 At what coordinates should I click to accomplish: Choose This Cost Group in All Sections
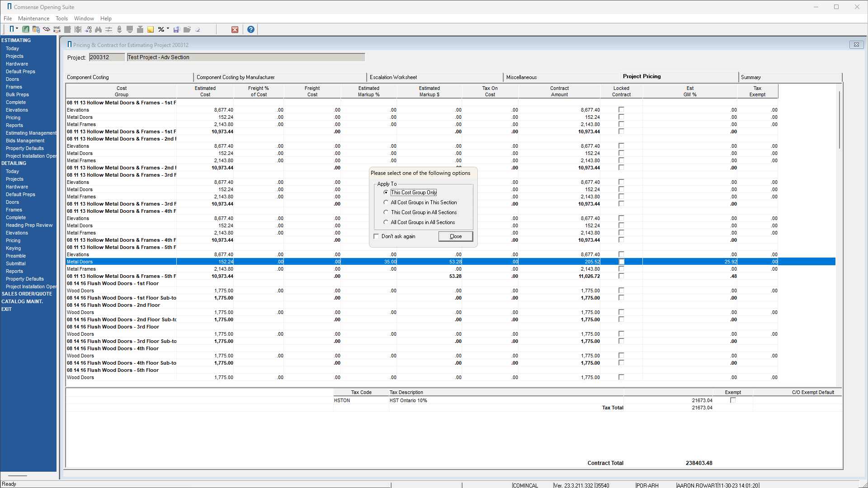[386, 212]
